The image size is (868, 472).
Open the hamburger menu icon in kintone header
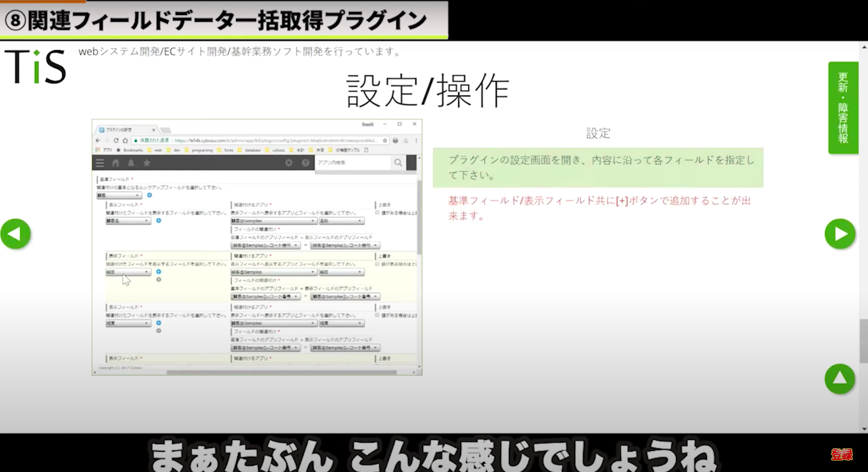[100, 163]
